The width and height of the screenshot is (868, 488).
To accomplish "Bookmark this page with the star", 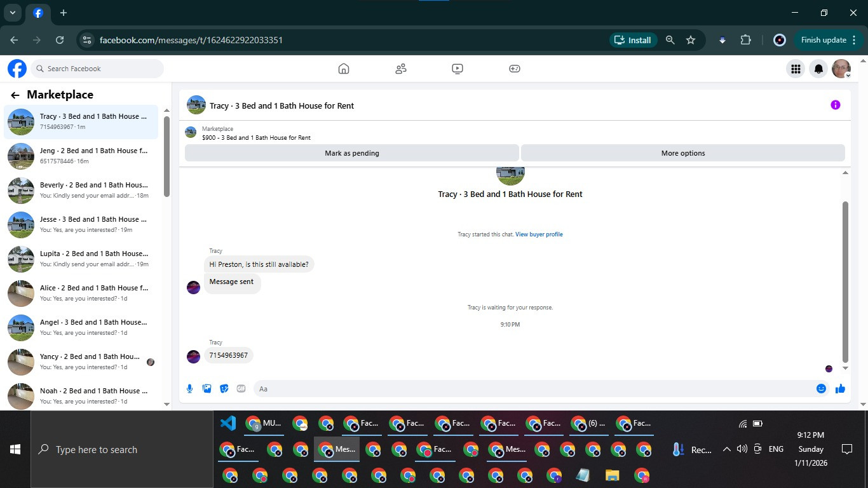I will (x=691, y=40).
